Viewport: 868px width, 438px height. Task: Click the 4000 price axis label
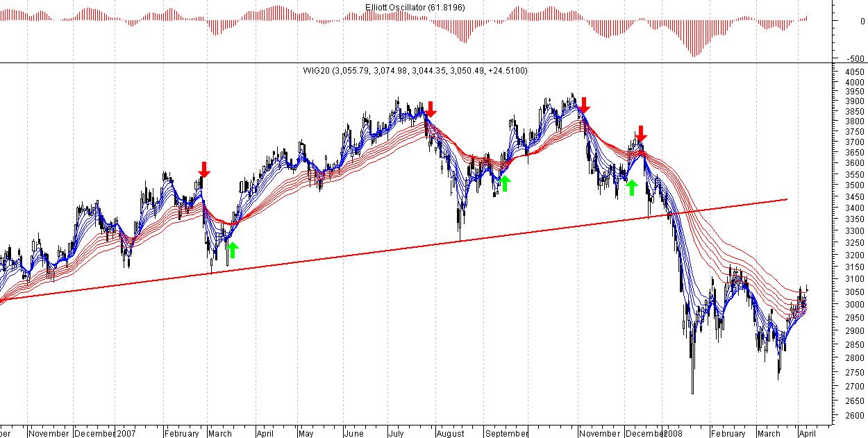[x=855, y=83]
